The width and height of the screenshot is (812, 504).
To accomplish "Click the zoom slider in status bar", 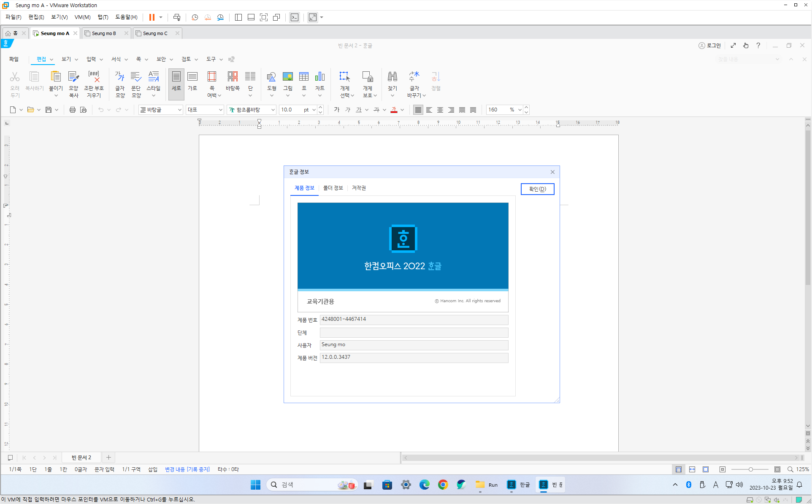I will pos(750,469).
